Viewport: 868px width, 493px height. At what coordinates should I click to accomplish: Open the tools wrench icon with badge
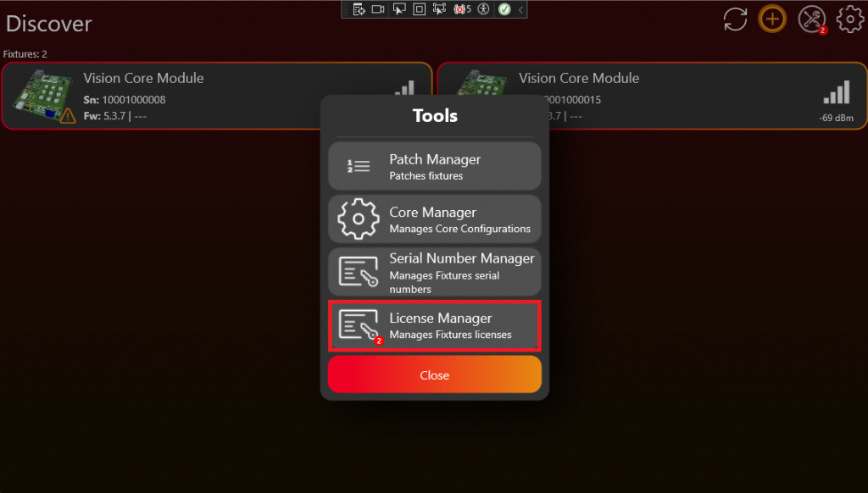pyautogui.click(x=811, y=19)
